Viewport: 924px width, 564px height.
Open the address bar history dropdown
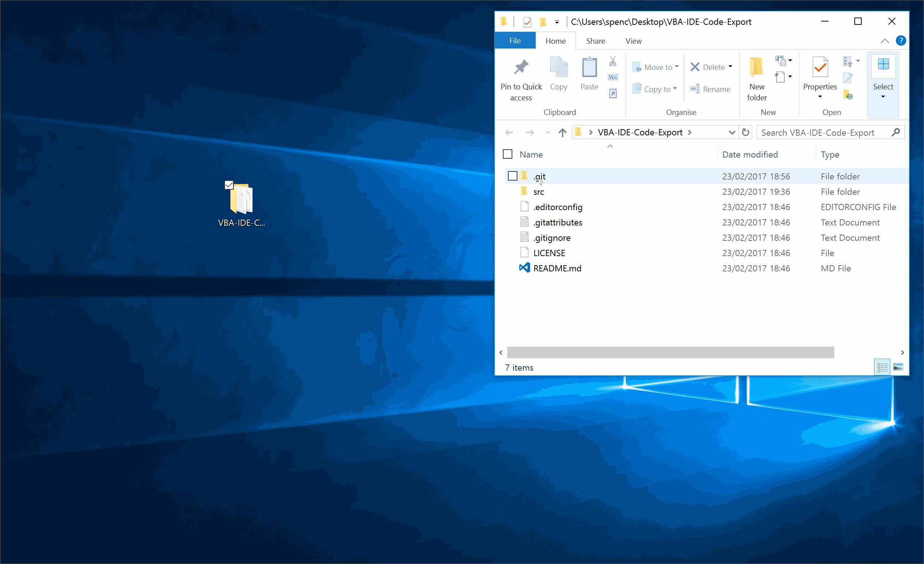tap(731, 132)
